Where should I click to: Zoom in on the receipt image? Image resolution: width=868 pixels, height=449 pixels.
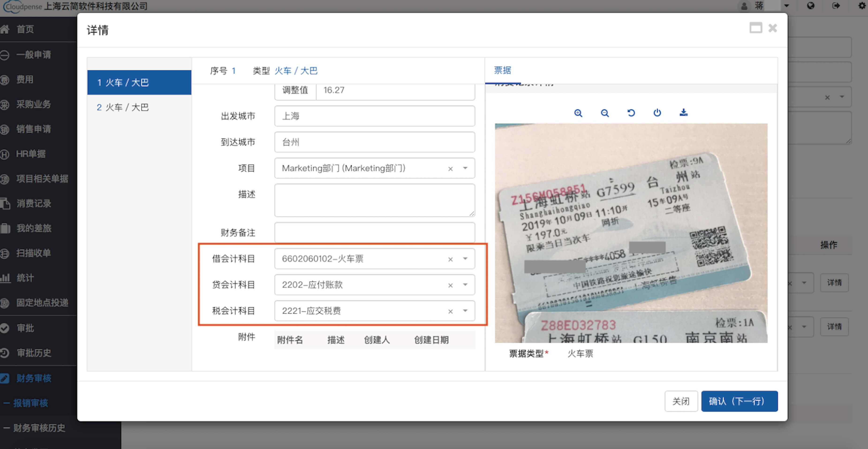578,113
